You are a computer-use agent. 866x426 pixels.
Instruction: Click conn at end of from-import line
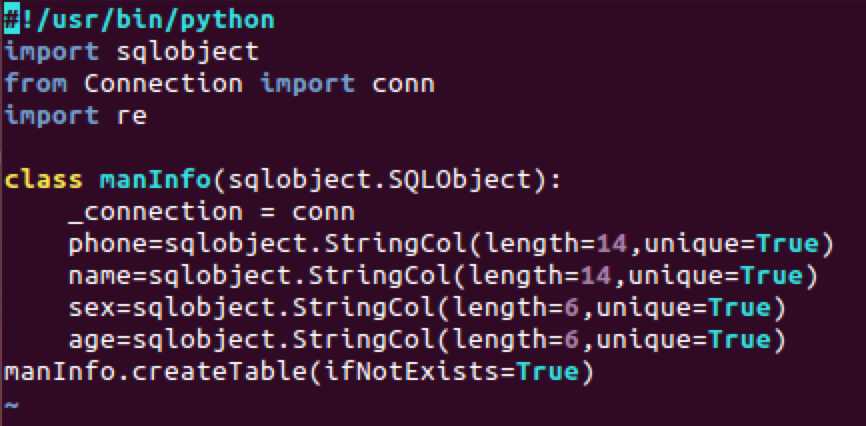click(x=403, y=85)
